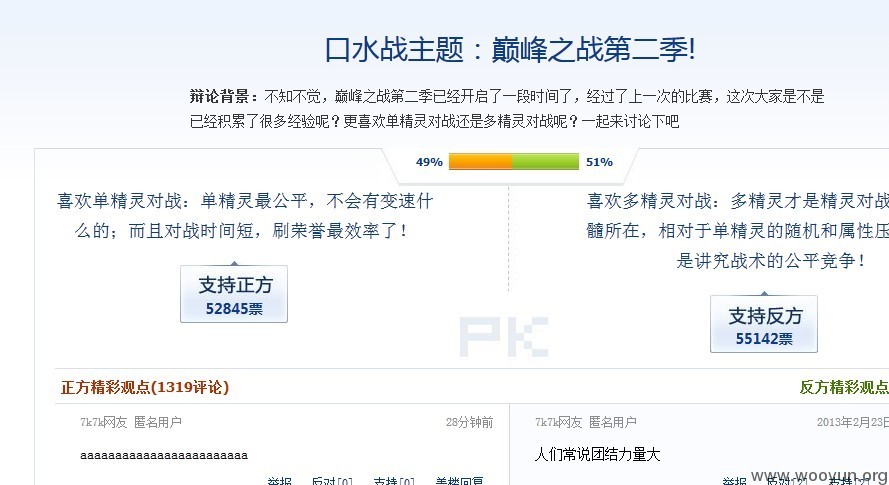889x485 pixels.
Task: Vote with the 支持反方 button
Action: 764,324
